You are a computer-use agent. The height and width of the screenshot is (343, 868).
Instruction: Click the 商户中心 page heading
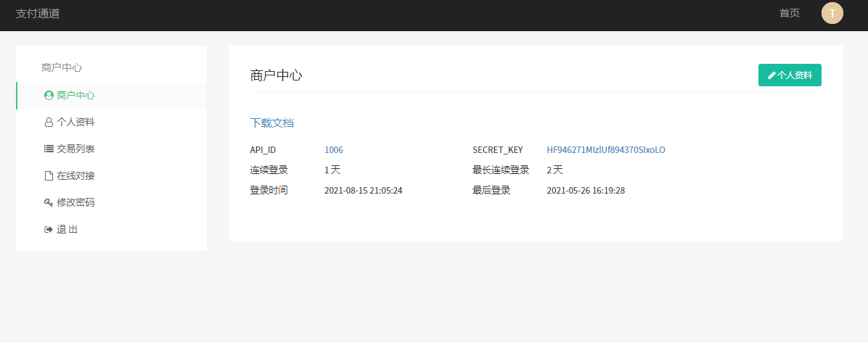(x=277, y=76)
